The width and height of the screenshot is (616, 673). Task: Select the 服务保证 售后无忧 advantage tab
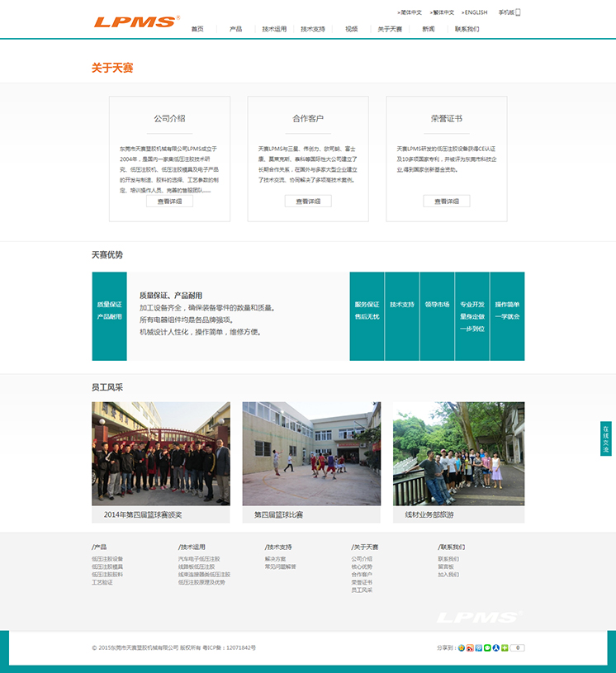(367, 316)
